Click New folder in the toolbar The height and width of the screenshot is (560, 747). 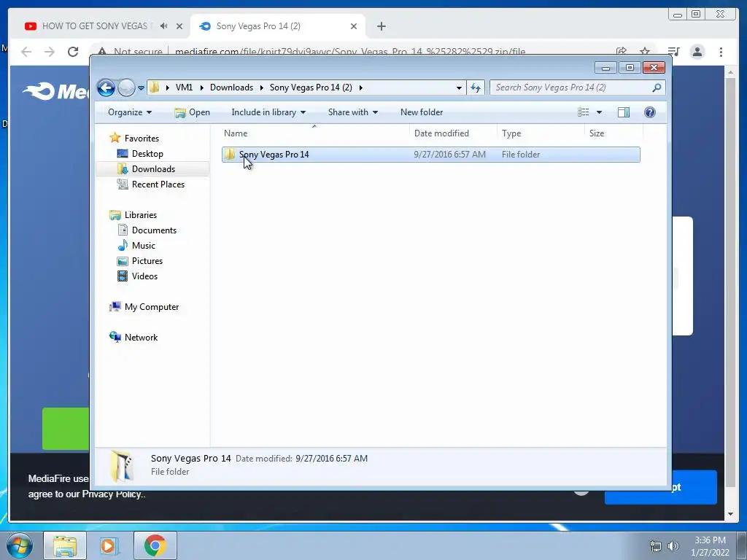422,112
